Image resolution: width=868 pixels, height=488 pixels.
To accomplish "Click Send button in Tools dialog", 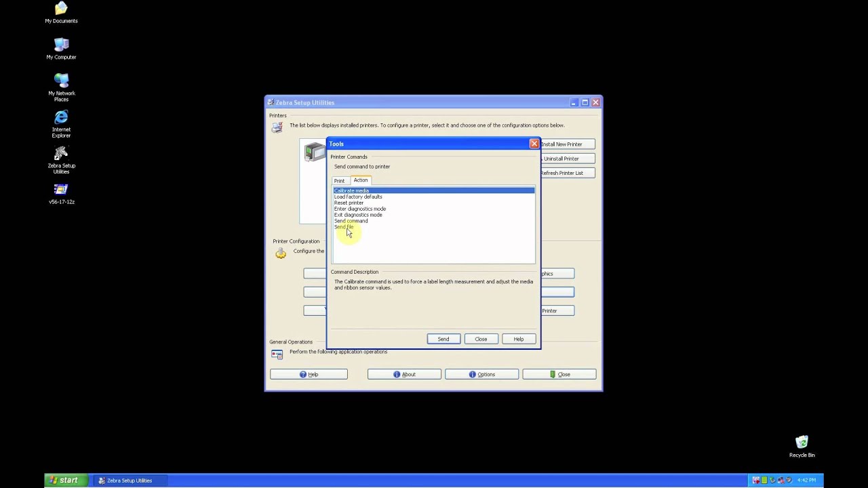I will (x=443, y=339).
